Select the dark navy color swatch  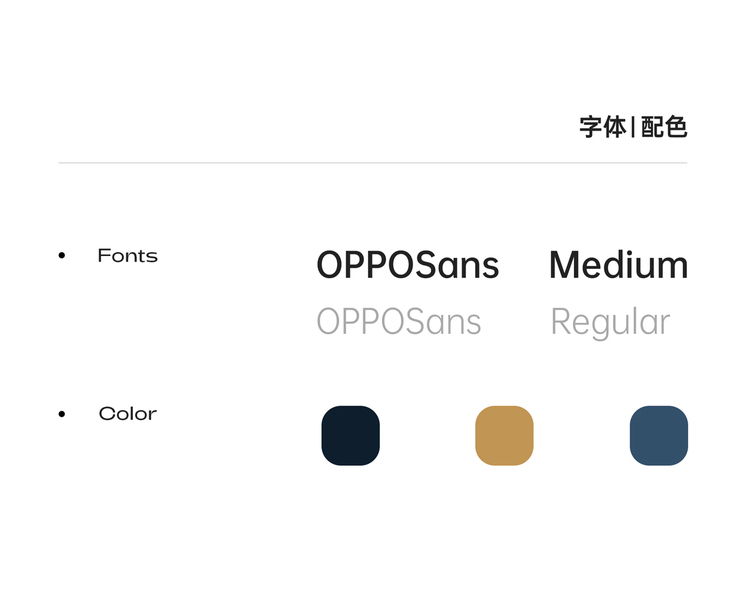click(x=350, y=436)
